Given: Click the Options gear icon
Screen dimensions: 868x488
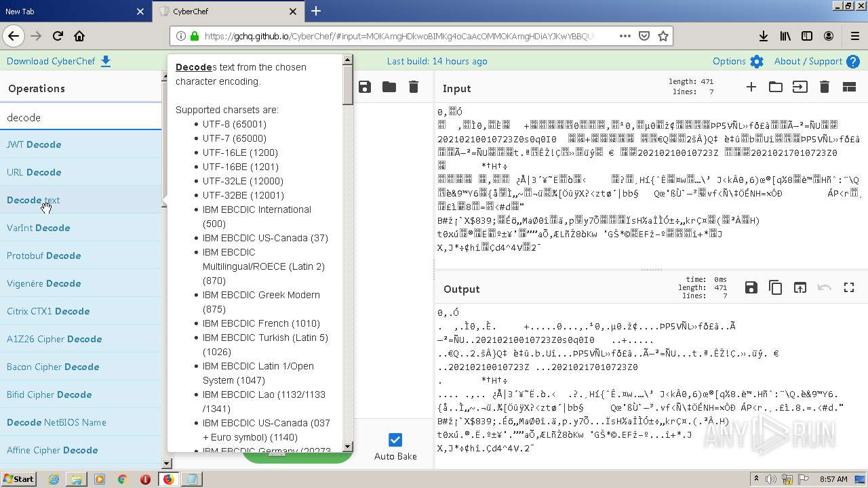Looking at the screenshot, I should [x=757, y=62].
